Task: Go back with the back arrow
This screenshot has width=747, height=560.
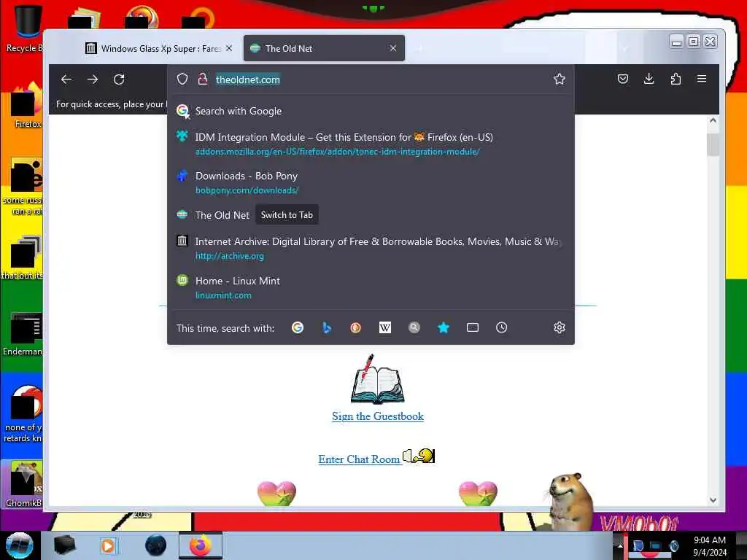Action: pos(66,79)
